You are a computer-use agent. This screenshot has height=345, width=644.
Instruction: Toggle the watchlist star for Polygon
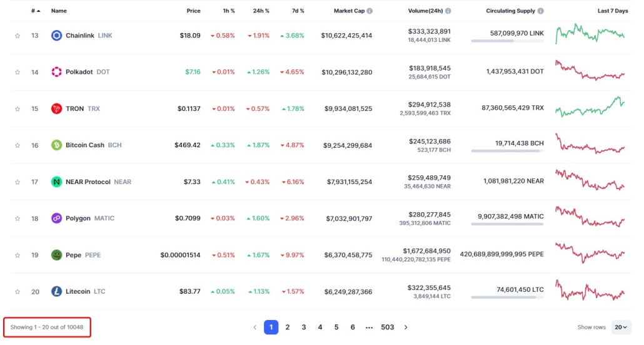[18, 219]
